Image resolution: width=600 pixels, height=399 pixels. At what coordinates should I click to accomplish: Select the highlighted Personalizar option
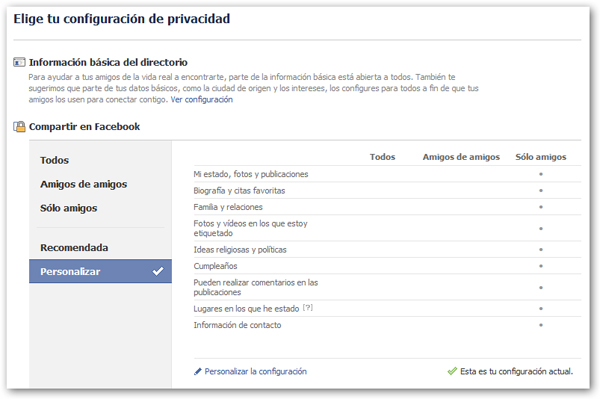(x=100, y=271)
